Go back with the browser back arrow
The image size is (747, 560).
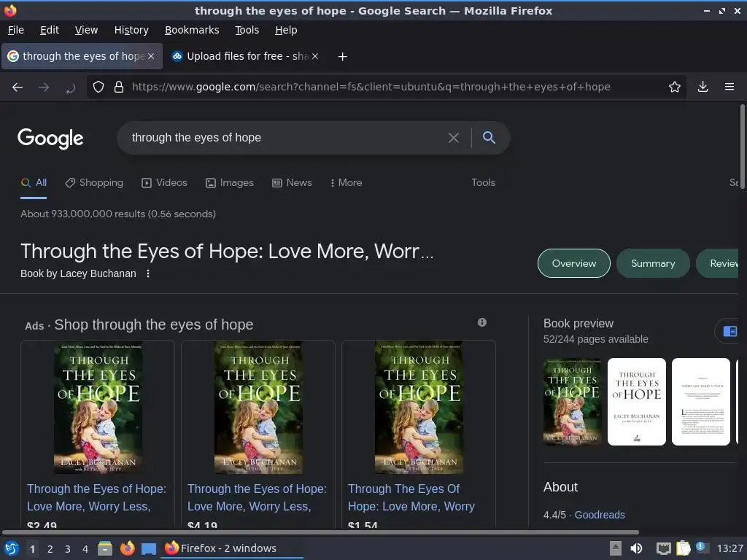tap(18, 87)
